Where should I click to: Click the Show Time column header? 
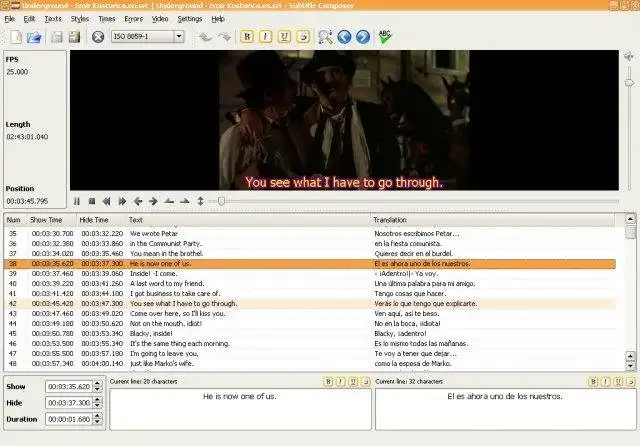52,220
